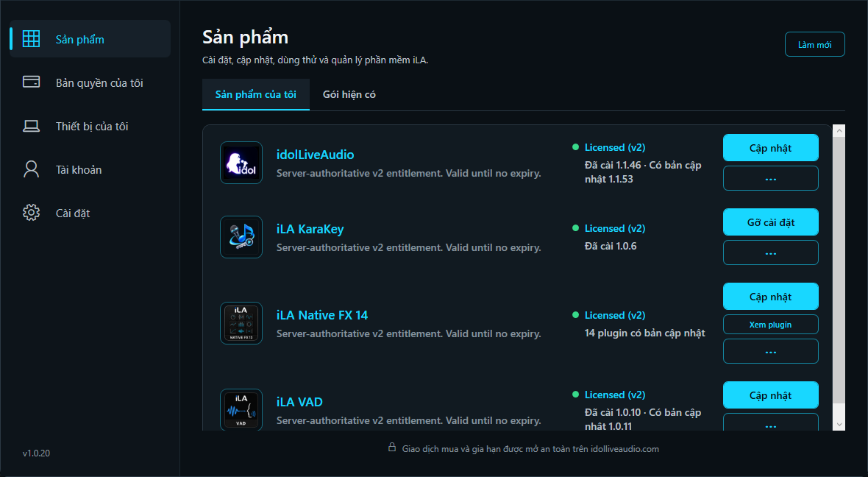Viewport: 868px width, 477px height.
Task: Go to Thiết bị của tôi
Action: tap(90, 127)
